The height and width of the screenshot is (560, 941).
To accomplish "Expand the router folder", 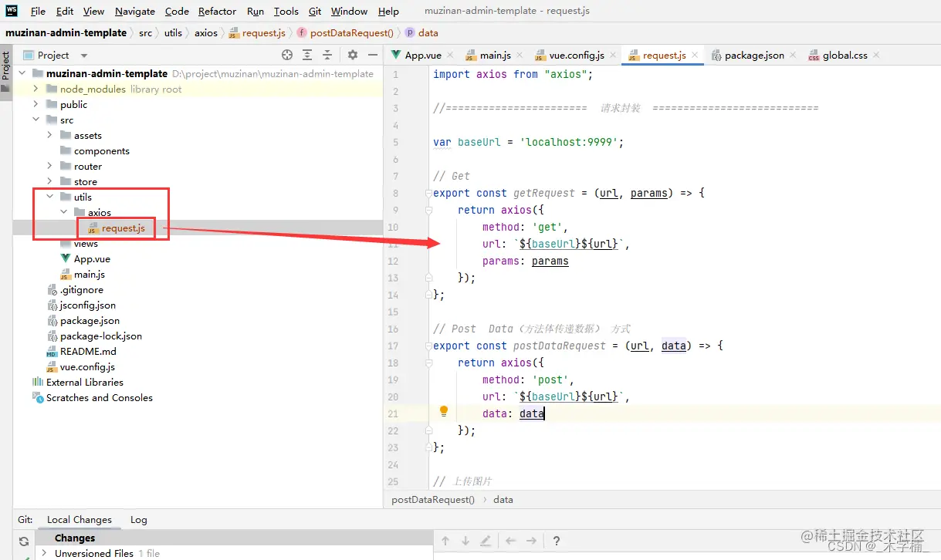I will tap(49, 166).
